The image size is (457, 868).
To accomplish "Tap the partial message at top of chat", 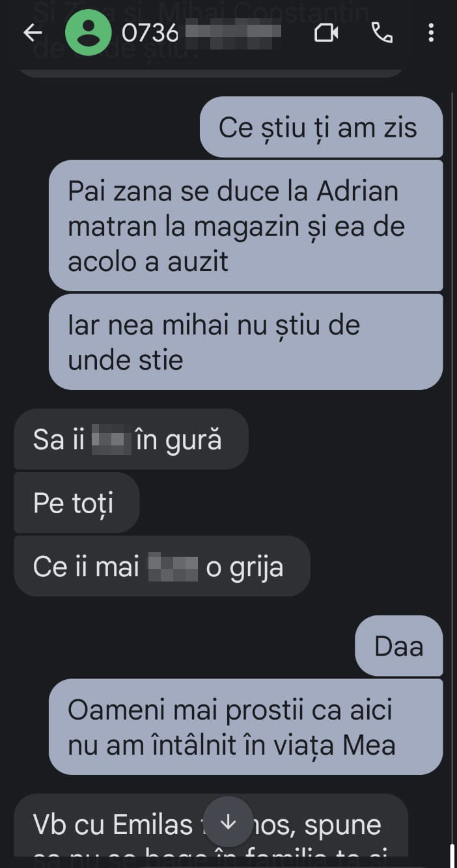I will (211, 72).
